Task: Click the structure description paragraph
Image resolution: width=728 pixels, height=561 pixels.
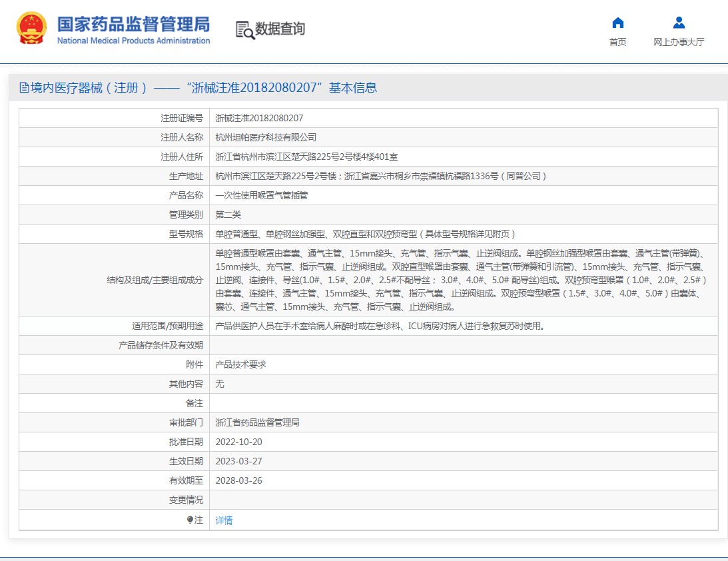Action: click(460, 280)
